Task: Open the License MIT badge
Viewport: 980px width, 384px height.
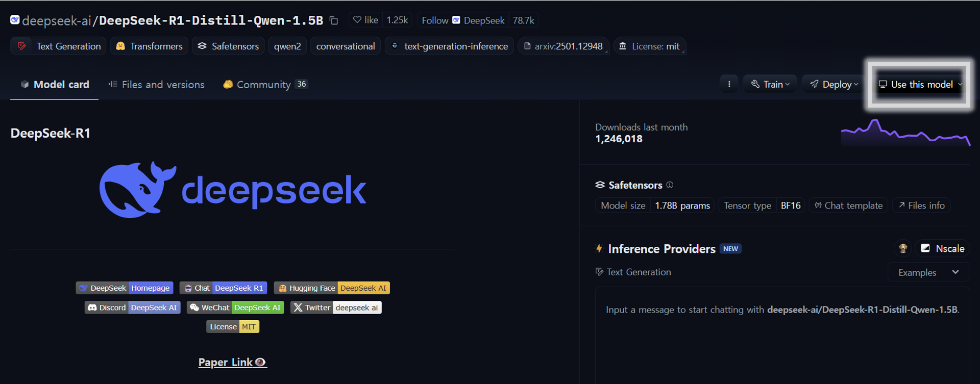Action: (233, 326)
